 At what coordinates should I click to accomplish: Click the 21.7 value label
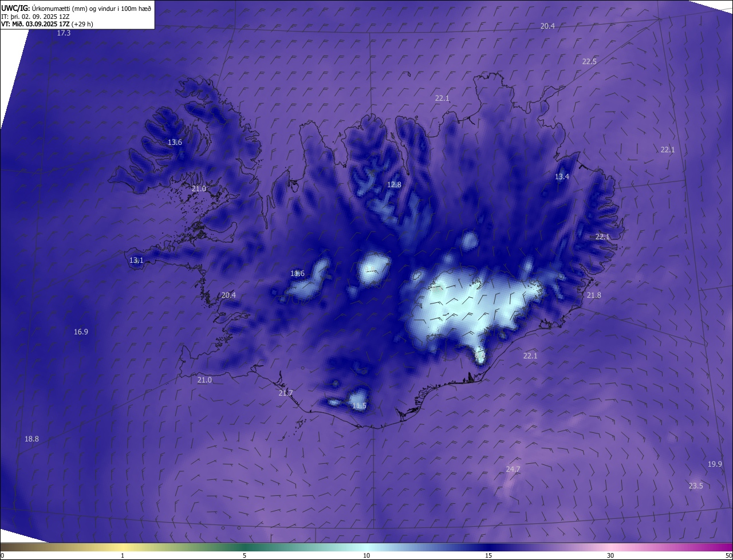285,393
